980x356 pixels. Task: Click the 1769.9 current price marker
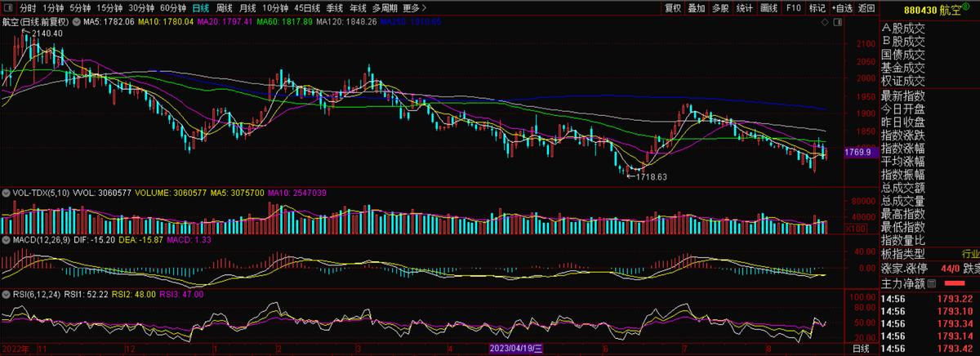pyautogui.click(x=861, y=152)
